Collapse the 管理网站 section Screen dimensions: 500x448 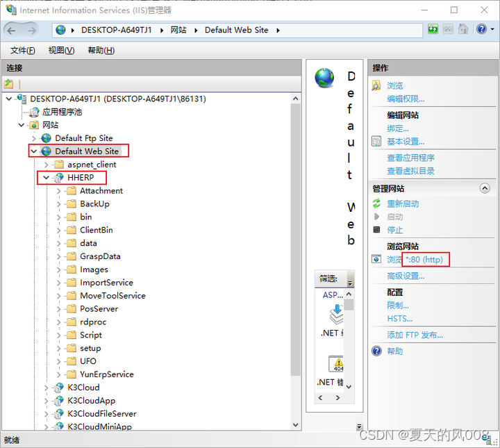coord(485,188)
